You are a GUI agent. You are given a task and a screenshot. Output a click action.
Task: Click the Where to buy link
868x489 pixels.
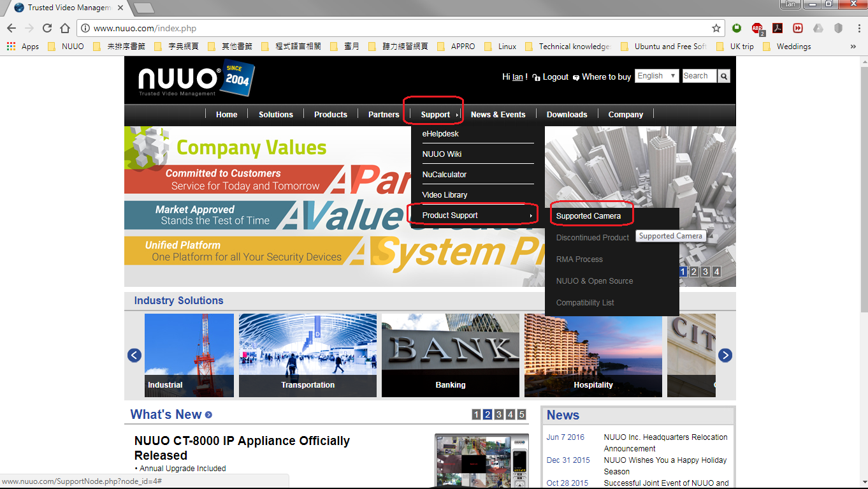pos(606,77)
